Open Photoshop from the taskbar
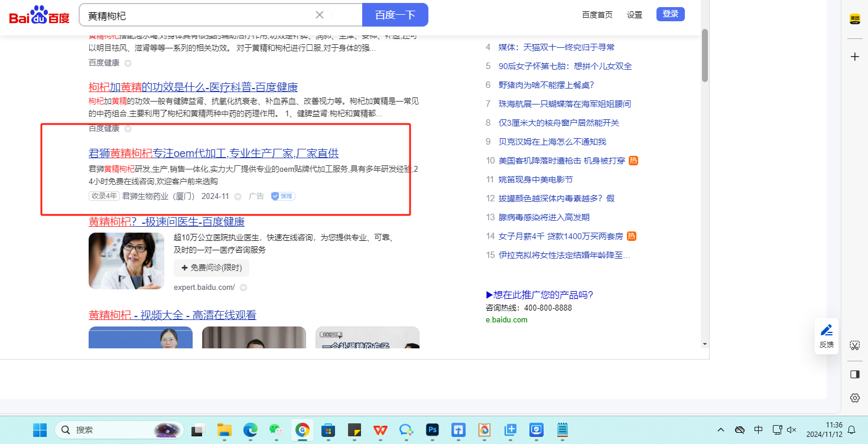868x444 pixels. pos(432,430)
